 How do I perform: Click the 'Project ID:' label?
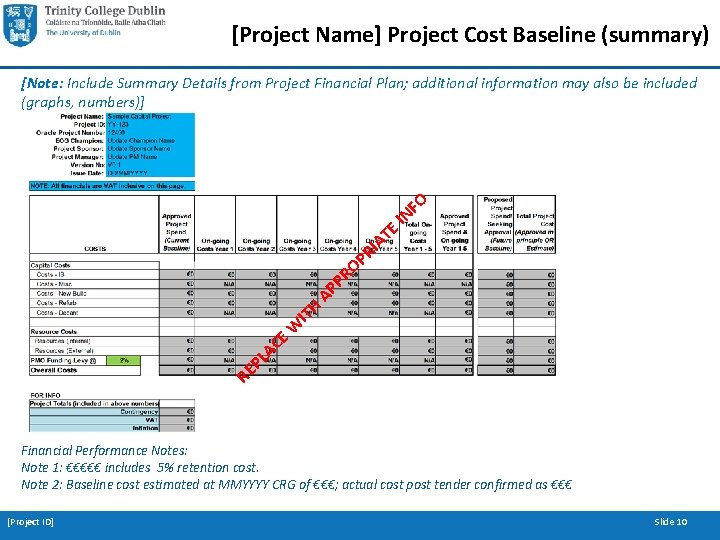tap(89, 124)
